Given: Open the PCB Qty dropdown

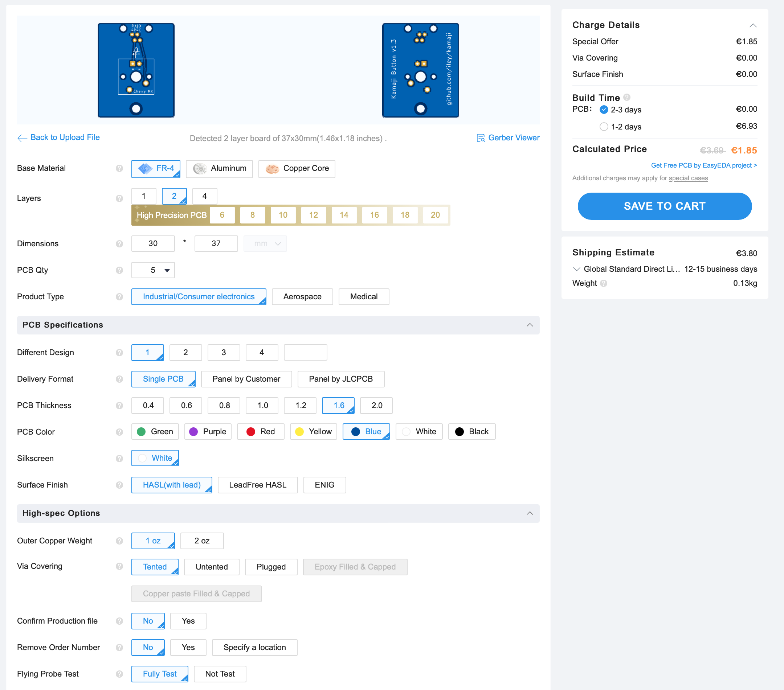Looking at the screenshot, I should (x=153, y=270).
